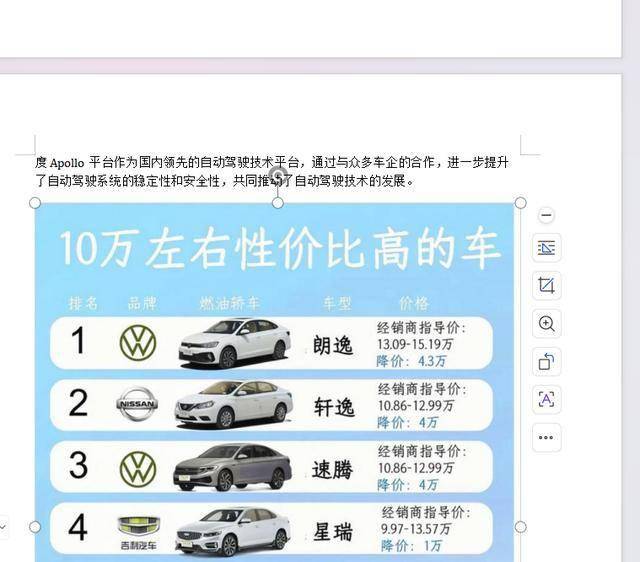Place cursor in the Apollo paragraph text
This screenshot has width=640, height=562.
271,171
